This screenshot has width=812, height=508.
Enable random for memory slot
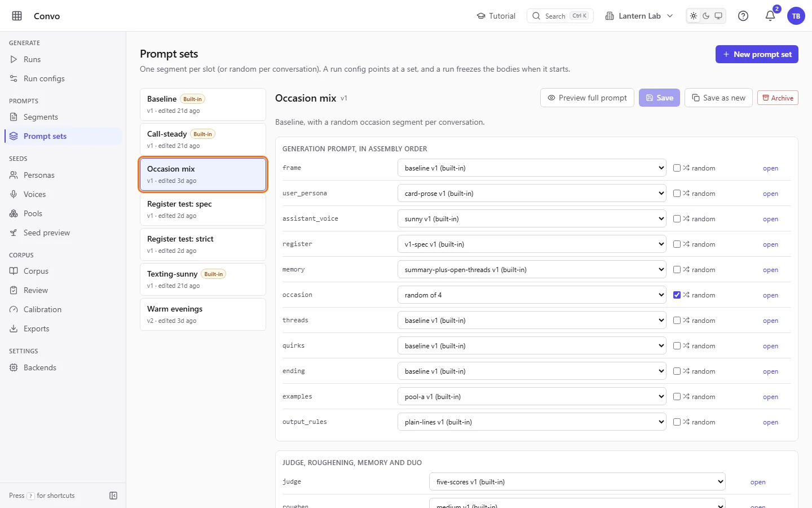[x=677, y=270]
